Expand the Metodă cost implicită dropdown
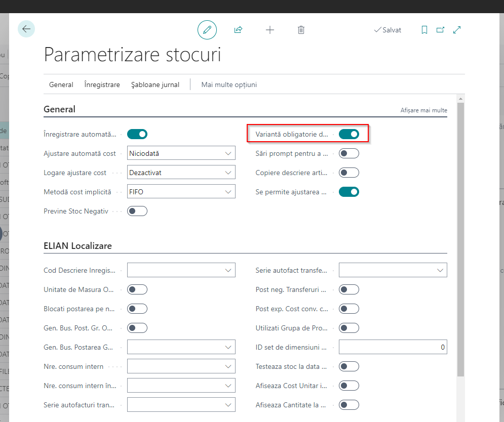The image size is (504, 422). point(181,192)
